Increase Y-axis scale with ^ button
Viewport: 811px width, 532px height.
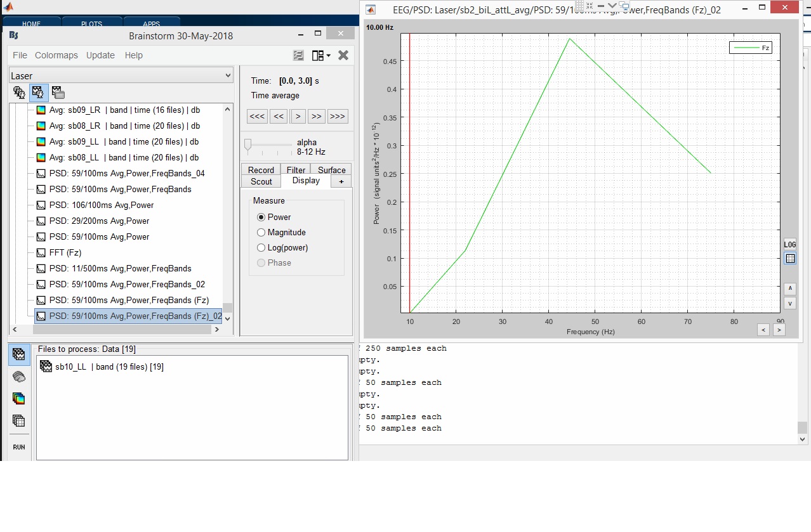[x=790, y=289]
